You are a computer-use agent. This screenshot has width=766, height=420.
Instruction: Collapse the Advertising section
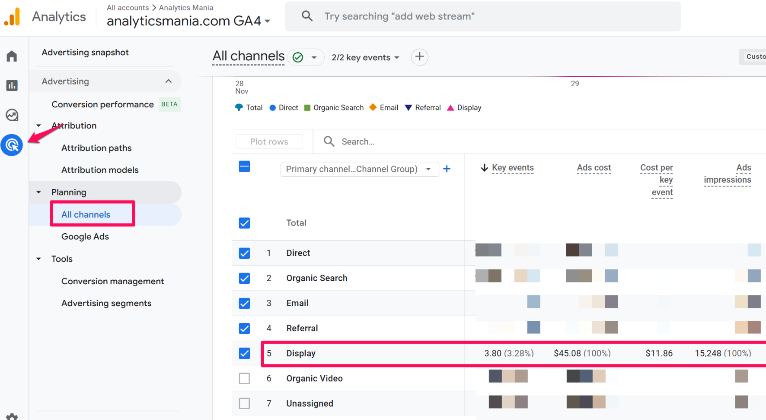pos(167,81)
